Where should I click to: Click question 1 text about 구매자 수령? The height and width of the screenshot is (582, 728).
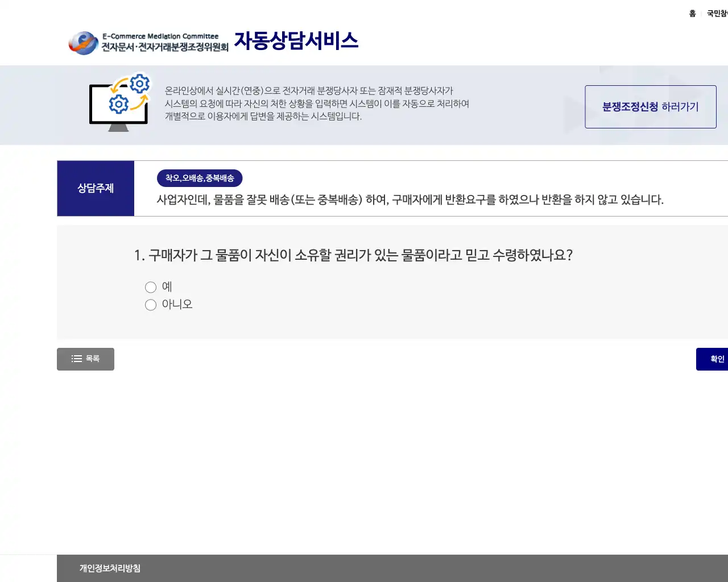353,255
